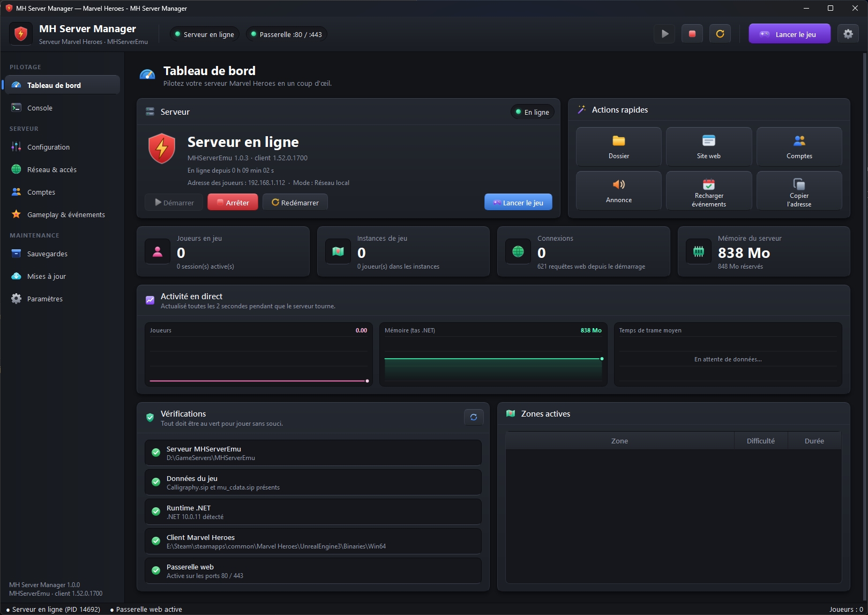
Task: Click the Durée column header
Action: [x=814, y=441]
